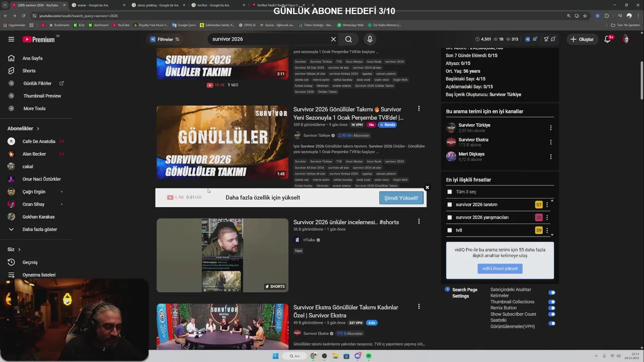
Task: Expand the Abonelikler section chevron
Action: pos(38,129)
